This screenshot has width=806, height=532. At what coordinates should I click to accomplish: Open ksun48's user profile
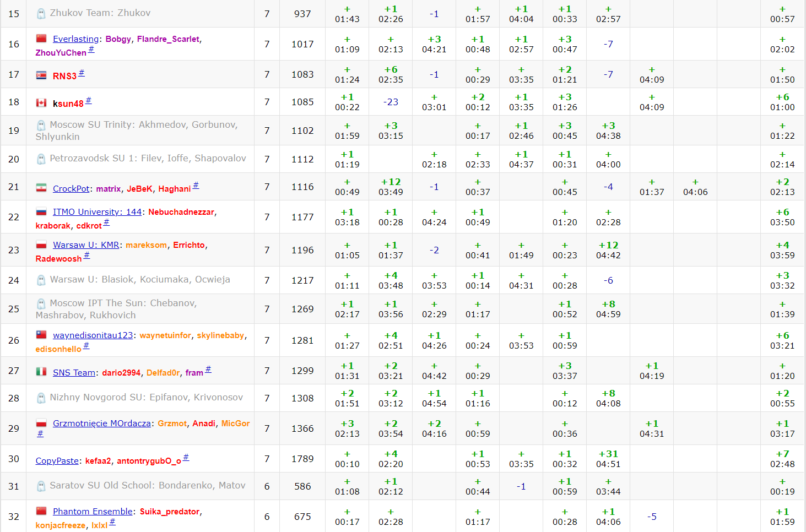click(x=68, y=104)
